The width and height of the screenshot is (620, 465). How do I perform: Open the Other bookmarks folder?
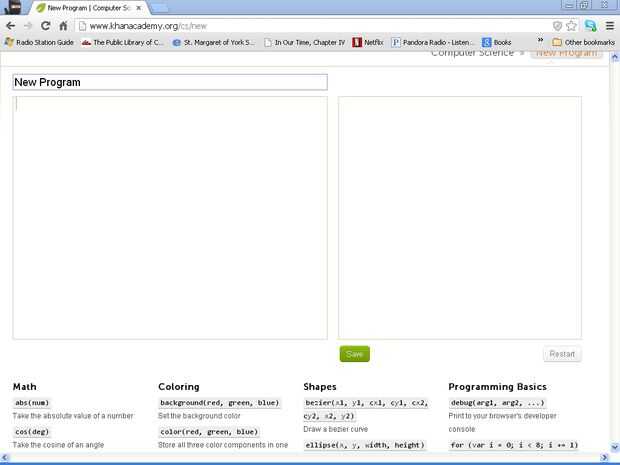click(584, 42)
